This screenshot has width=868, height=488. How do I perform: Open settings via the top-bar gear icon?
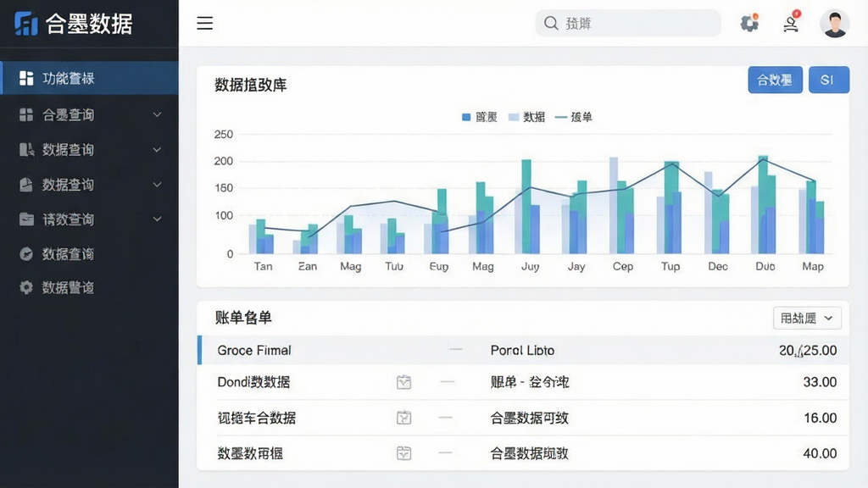(749, 23)
